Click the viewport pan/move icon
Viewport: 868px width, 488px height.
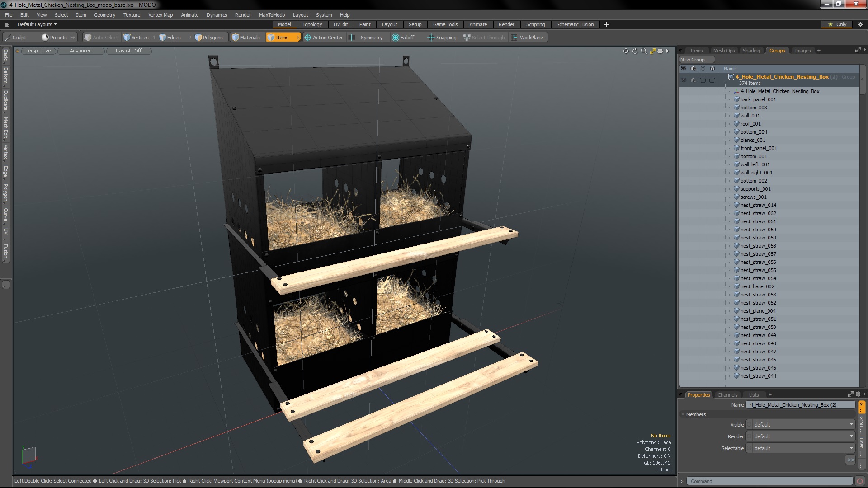[x=626, y=51]
